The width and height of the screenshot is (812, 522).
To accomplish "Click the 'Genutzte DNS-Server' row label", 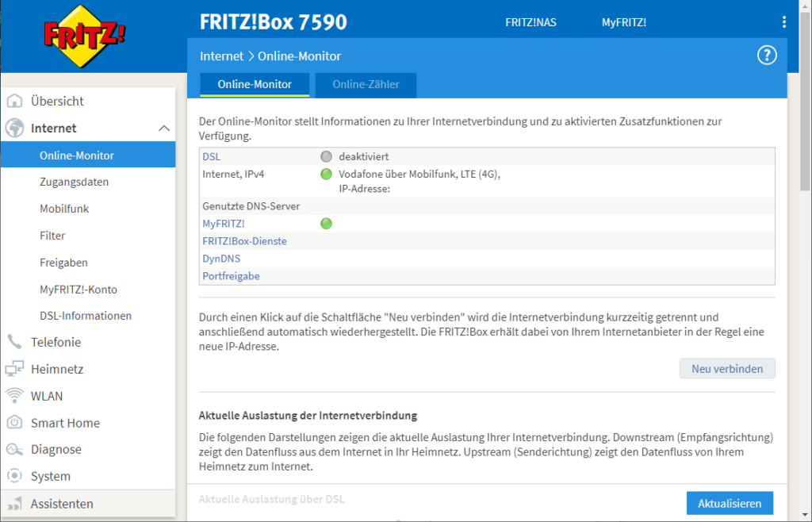I will [251, 206].
